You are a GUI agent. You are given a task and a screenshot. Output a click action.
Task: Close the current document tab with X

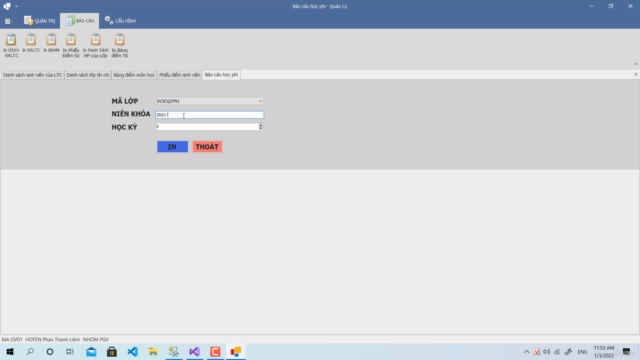click(x=636, y=74)
